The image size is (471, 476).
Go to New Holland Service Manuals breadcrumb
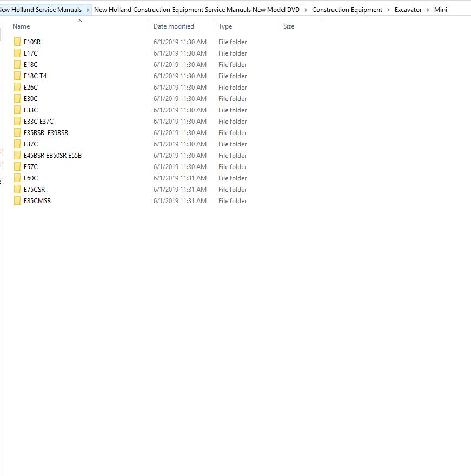[x=41, y=10]
